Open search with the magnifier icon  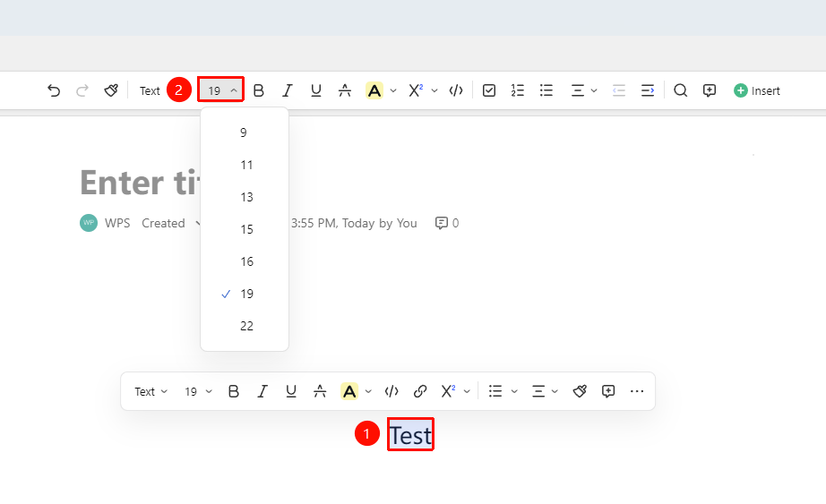tap(681, 90)
